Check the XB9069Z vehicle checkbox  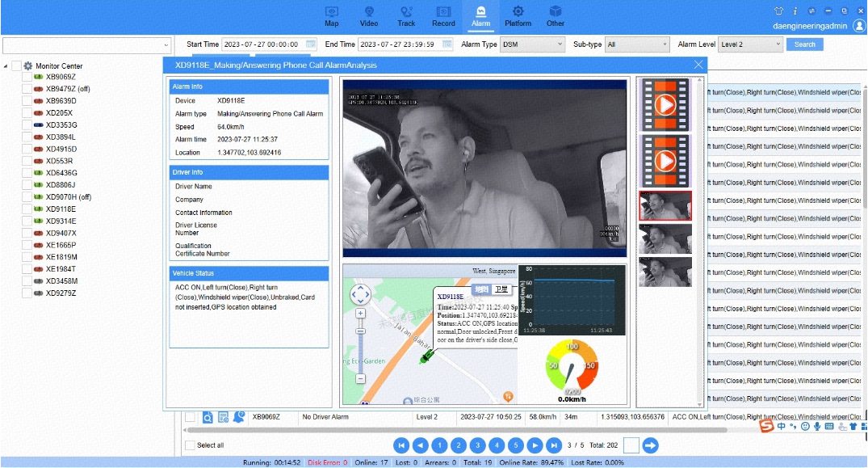pyautogui.click(x=27, y=77)
